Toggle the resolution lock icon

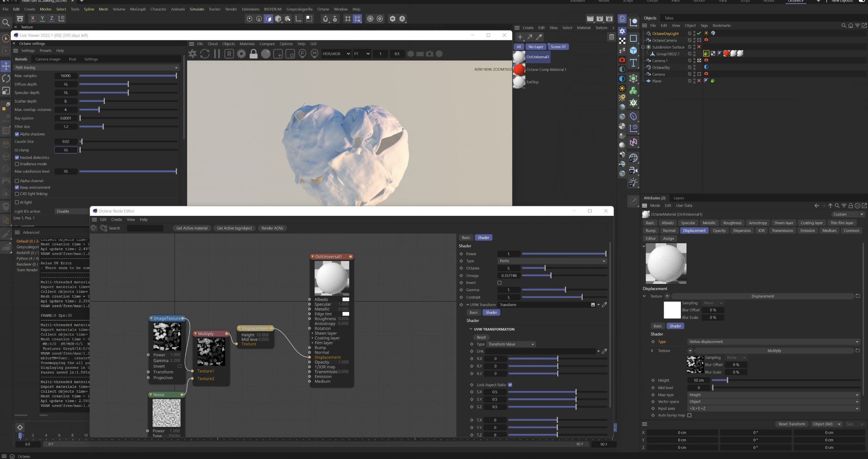254,54
